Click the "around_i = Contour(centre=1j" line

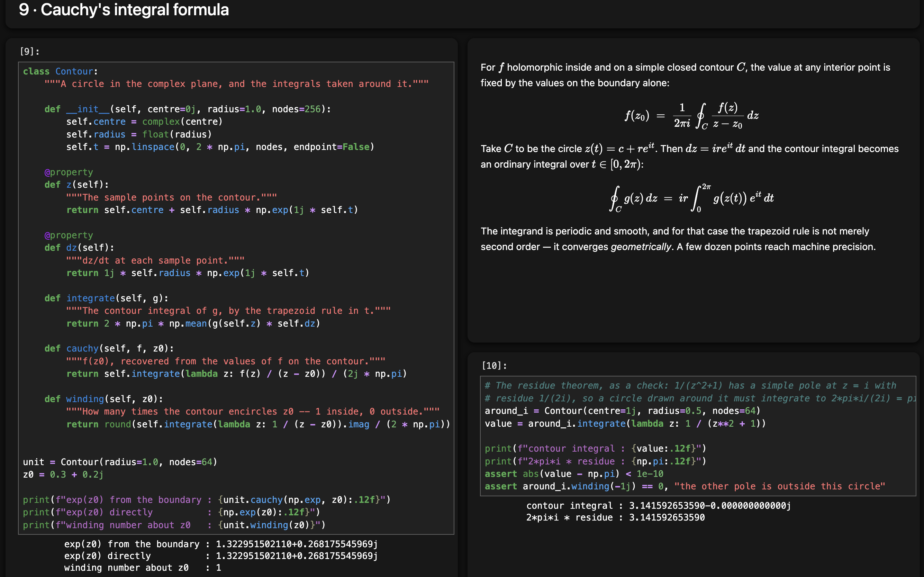click(622, 411)
